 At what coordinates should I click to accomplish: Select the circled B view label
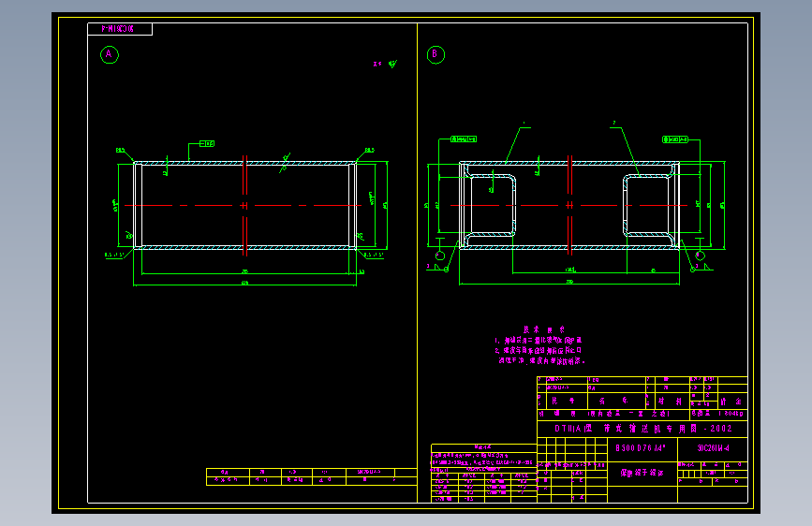click(x=436, y=54)
